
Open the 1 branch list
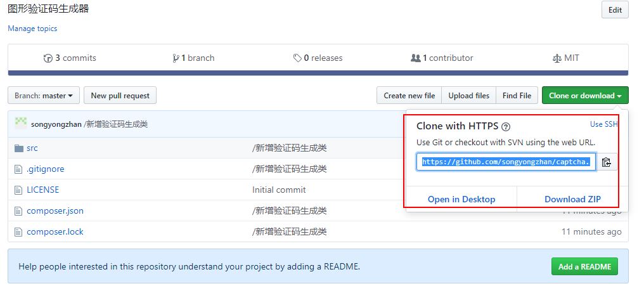[x=194, y=58]
